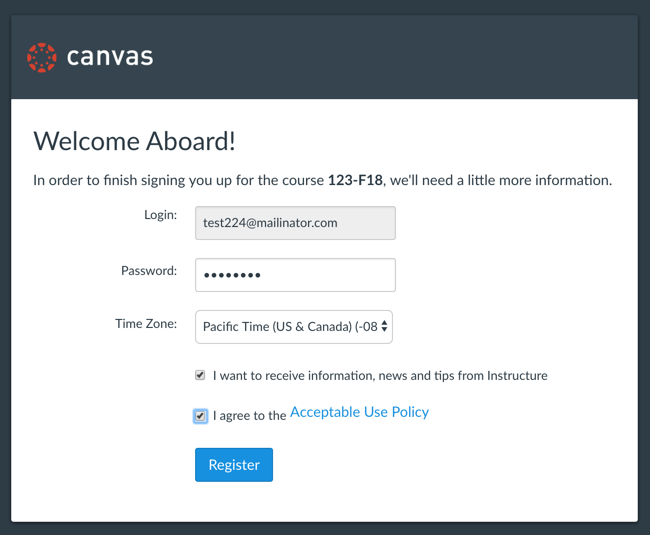The image size is (650, 535).
Task: Click the 'Password:' field label
Action: (149, 270)
